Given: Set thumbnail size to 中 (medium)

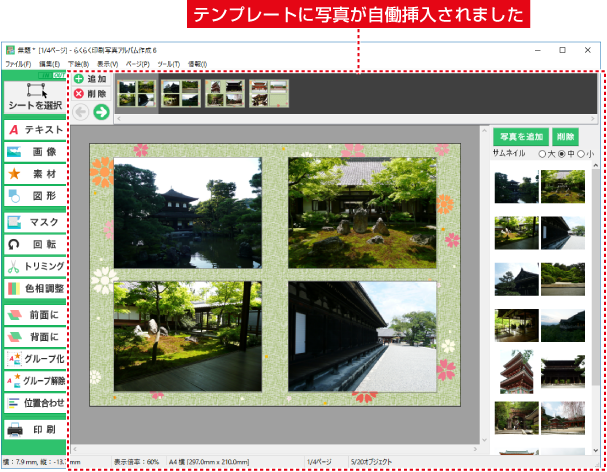Looking at the screenshot, I should tap(562, 154).
